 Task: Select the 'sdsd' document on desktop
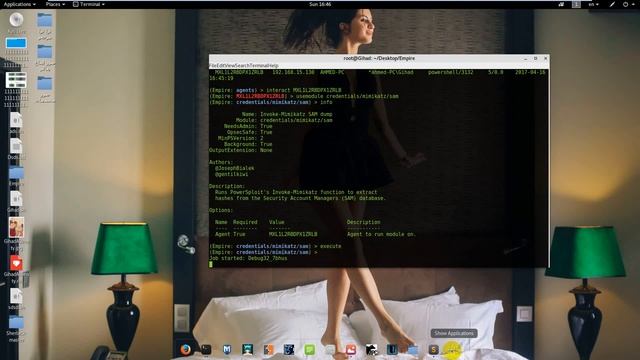click(x=16, y=296)
